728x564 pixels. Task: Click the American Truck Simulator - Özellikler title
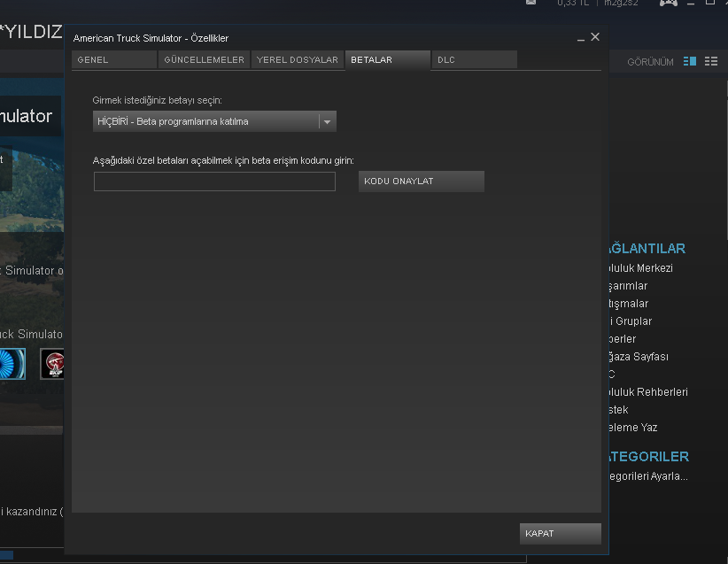tap(151, 38)
